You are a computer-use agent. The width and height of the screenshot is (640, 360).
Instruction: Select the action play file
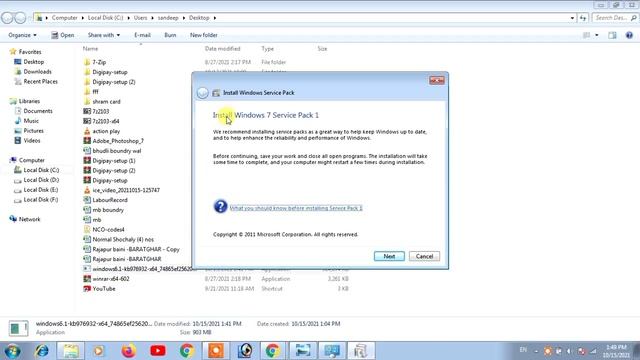[106, 131]
